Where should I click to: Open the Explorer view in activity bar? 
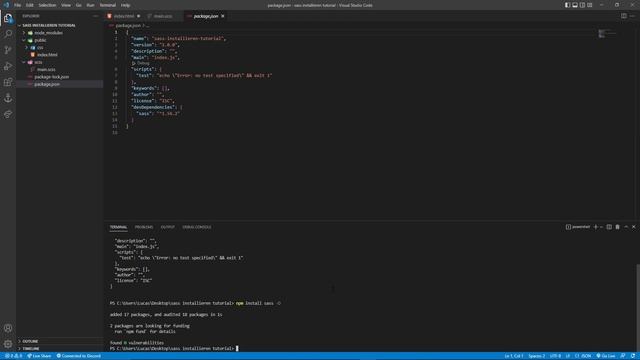(8, 18)
